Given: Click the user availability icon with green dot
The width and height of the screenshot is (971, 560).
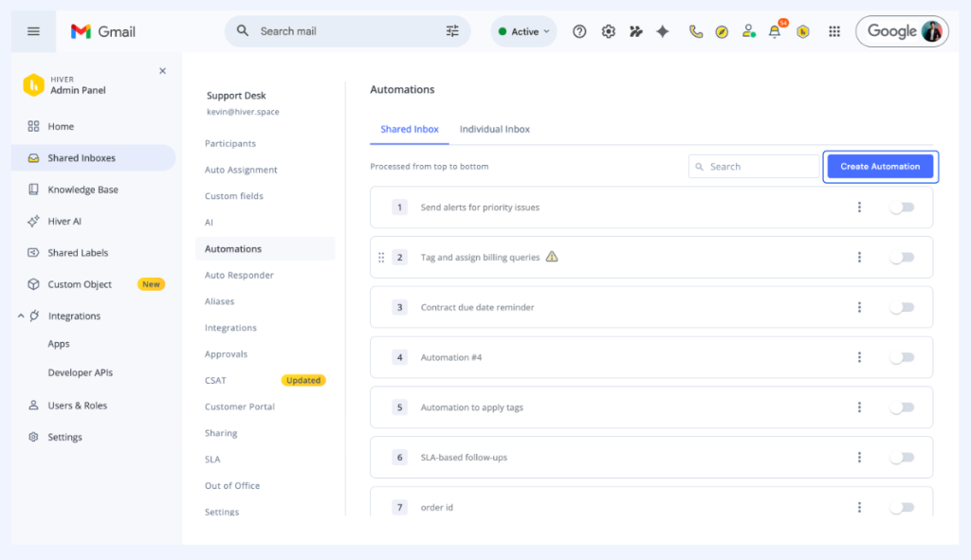Looking at the screenshot, I should click(749, 31).
